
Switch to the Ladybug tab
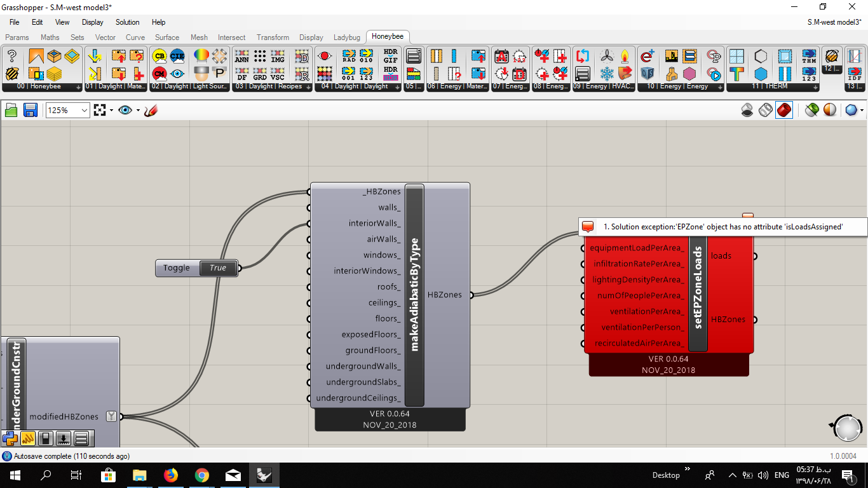[x=347, y=37]
